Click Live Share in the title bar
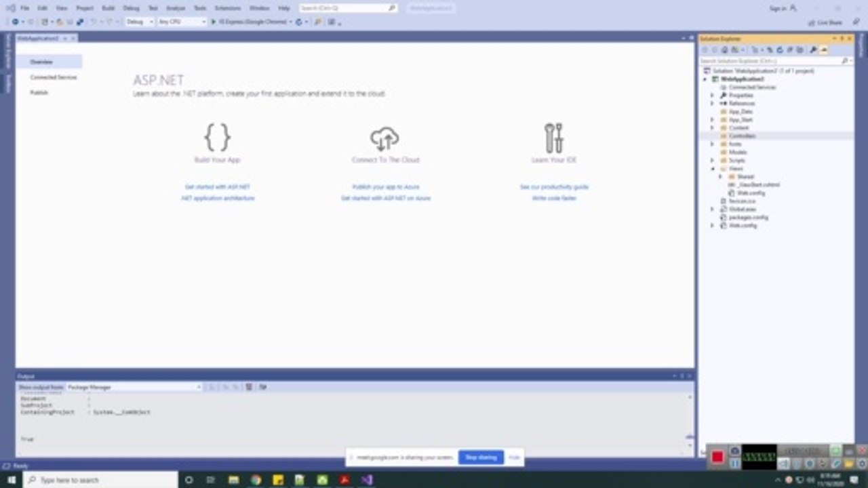868x488 pixels. 825,22
